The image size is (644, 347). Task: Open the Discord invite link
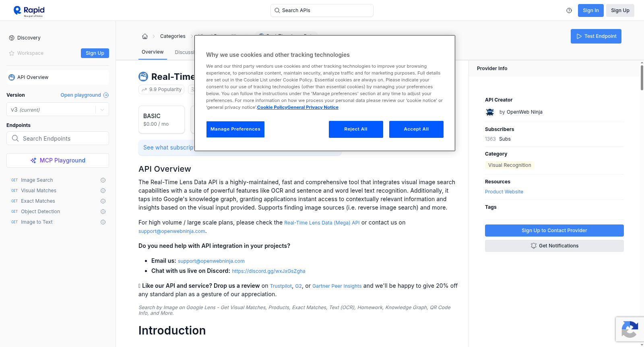click(x=268, y=271)
